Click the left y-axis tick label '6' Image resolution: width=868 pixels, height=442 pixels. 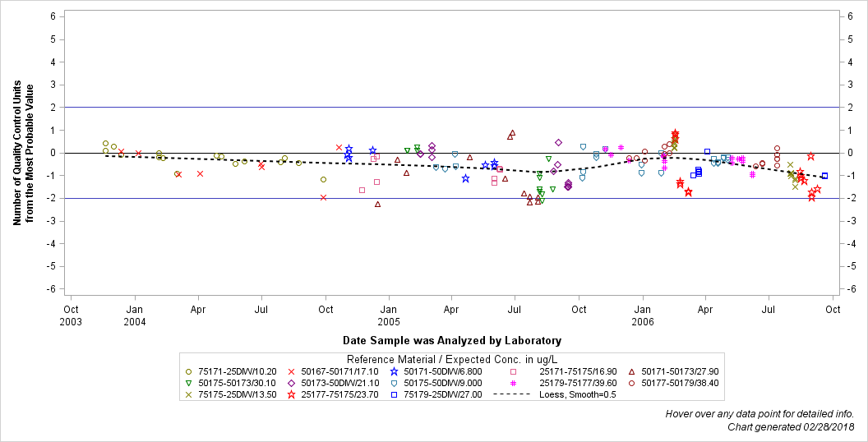(x=53, y=16)
